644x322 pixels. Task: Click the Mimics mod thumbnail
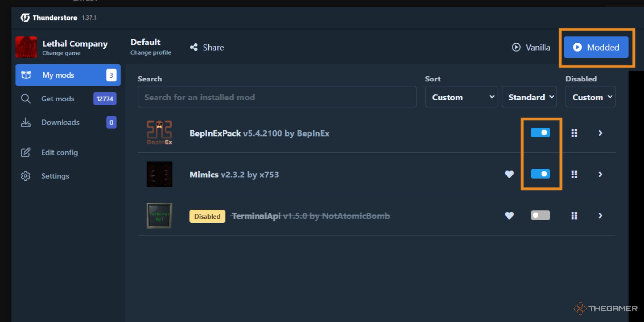(x=159, y=174)
